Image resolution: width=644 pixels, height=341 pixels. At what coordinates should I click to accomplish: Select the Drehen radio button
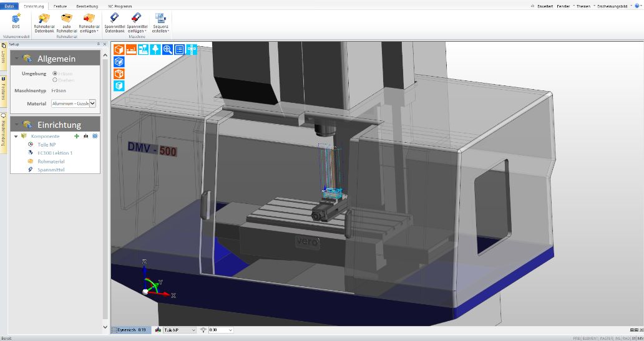56,80
